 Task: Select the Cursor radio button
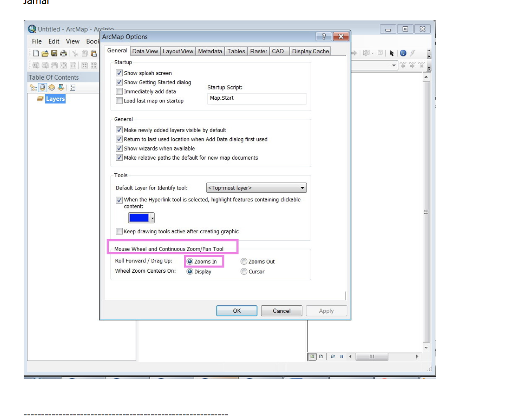[244, 271]
